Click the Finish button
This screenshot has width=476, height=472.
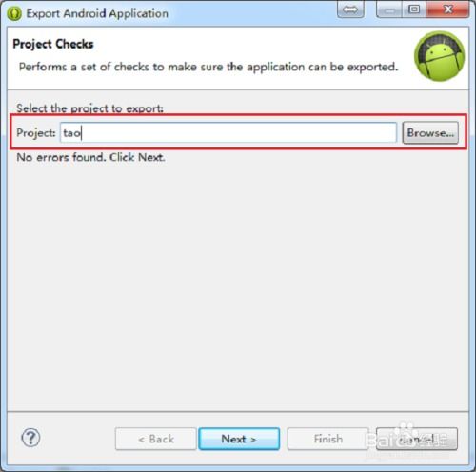tap(327, 439)
